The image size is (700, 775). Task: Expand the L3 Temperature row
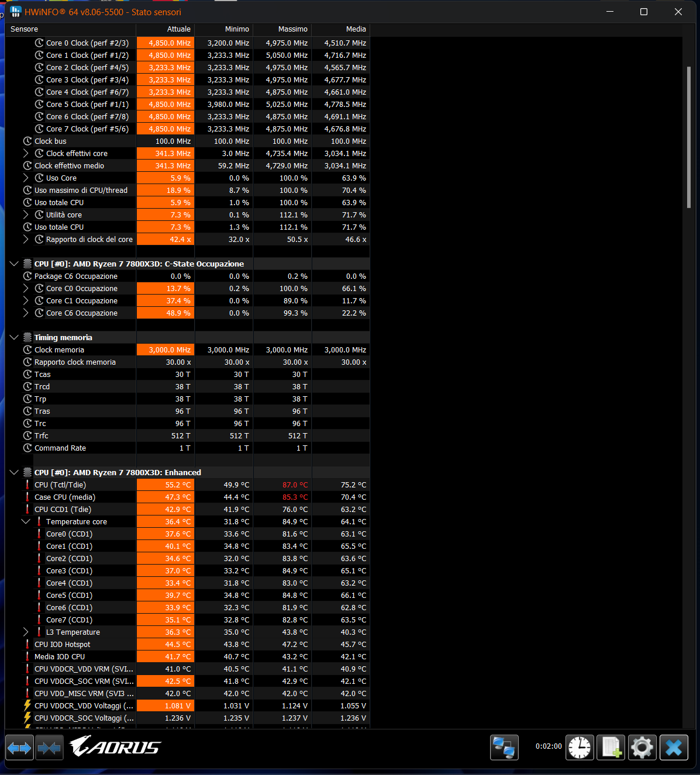[26, 632]
